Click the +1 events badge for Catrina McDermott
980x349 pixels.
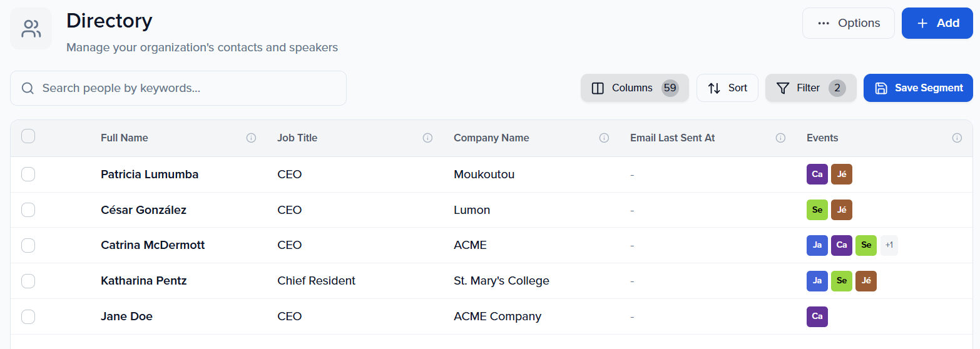click(x=889, y=245)
